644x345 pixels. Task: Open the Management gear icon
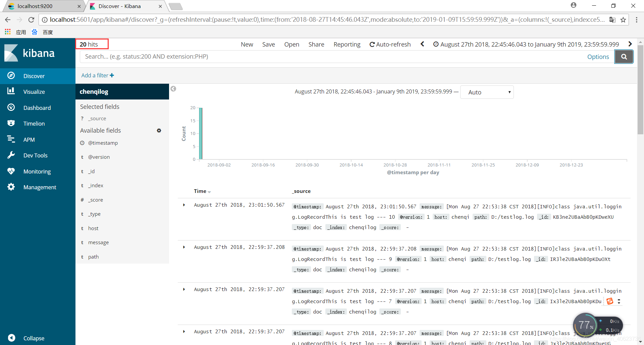11,187
